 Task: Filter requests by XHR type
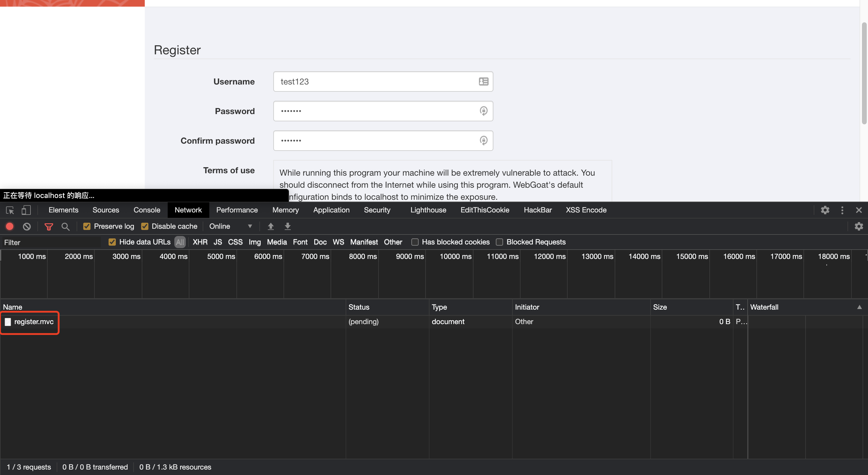pos(200,242)
